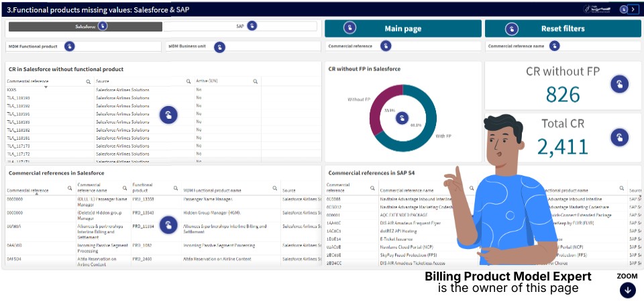The height and width of the screenshot is (302, 644).
Task: Search the Source column in top table
Action: click(x=188, y=82)
